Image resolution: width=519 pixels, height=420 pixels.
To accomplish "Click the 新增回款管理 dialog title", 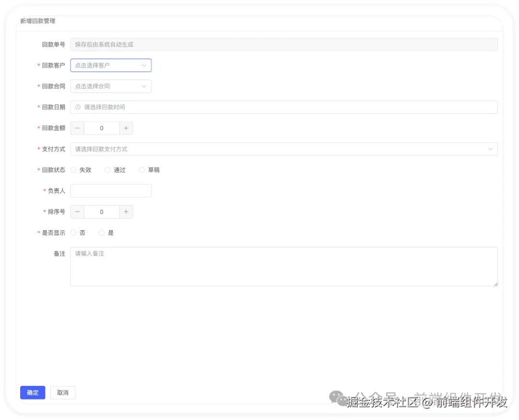I will pos(37,21).
